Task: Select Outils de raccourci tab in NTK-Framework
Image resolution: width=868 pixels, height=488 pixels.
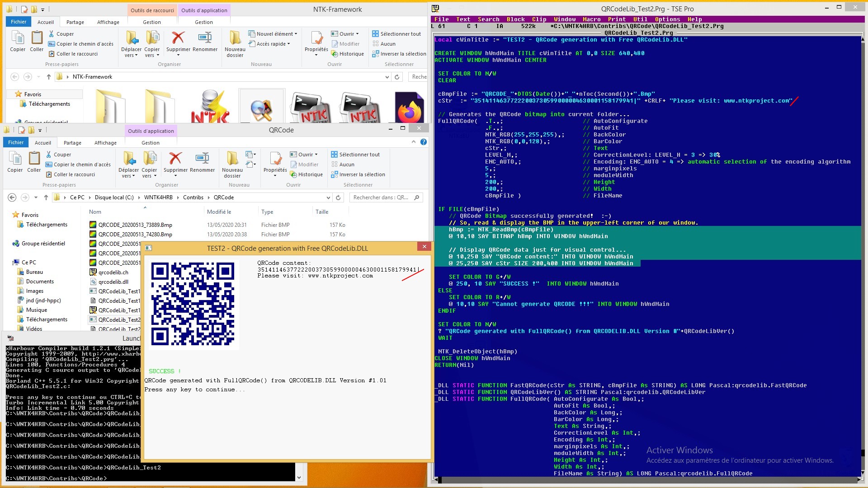Action: tap(152, 10)
